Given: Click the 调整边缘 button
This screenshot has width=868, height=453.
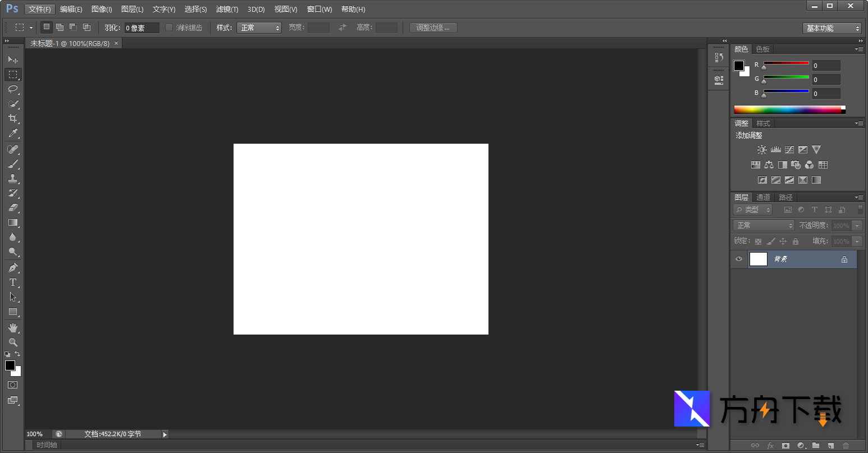Looking at the screenshot, I should click(432, 27).
